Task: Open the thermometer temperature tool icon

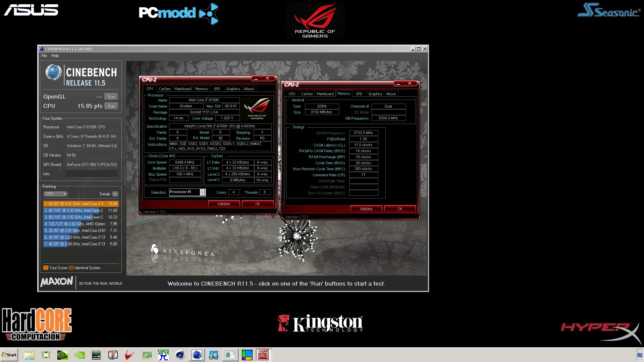Action: click(x=113, y=355)
